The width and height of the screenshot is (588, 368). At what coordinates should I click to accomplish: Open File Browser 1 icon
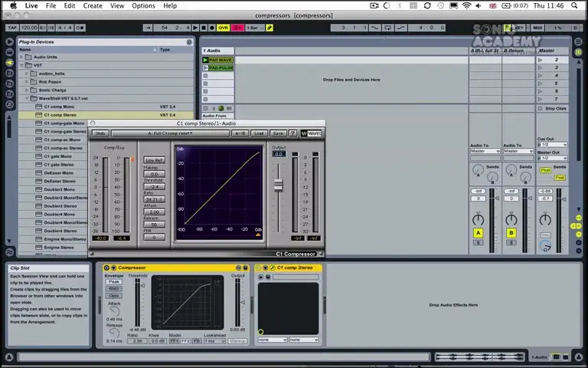[9, 74]
